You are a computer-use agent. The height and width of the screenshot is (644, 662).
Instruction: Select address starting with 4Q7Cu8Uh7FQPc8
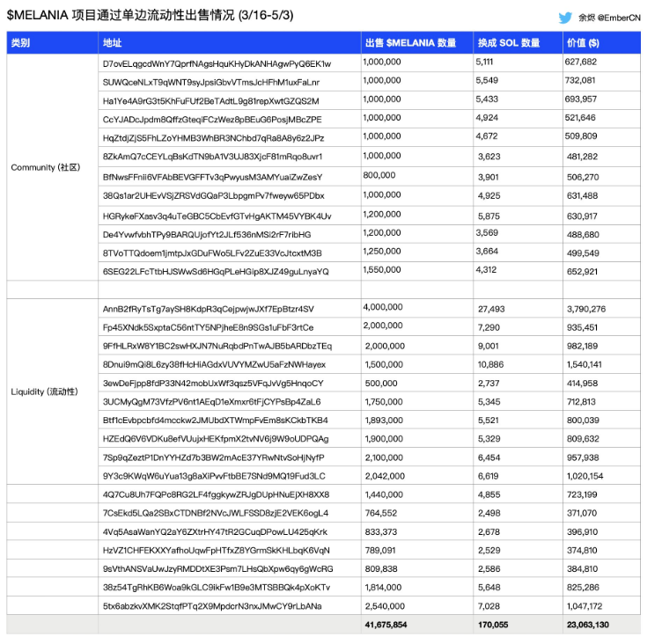click(216, 494)
